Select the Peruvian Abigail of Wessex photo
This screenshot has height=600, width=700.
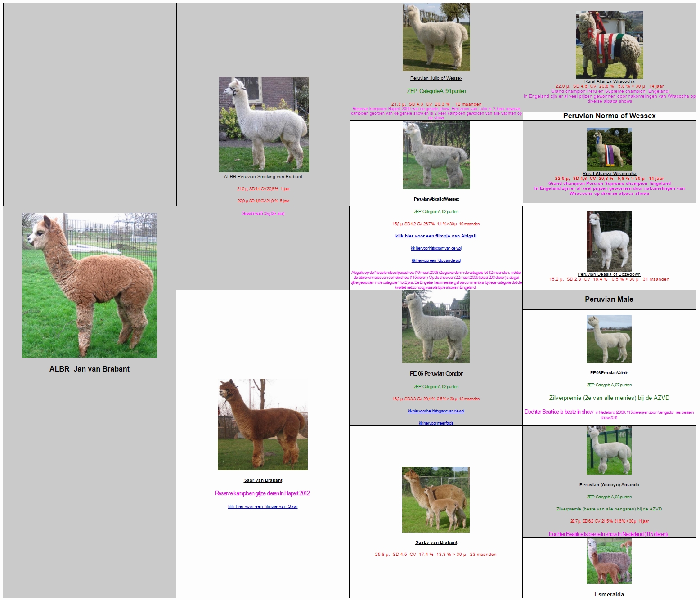pyautogui.click(x=436, y=155)
